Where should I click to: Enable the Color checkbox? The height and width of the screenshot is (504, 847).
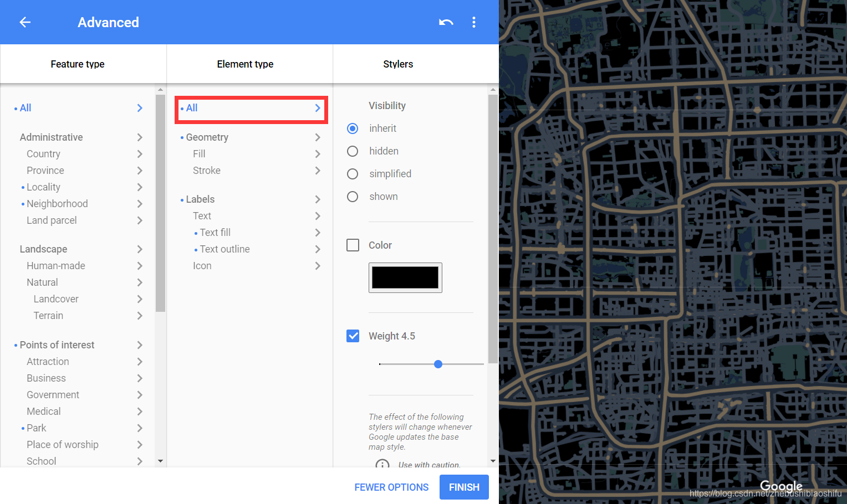[353, 245]
